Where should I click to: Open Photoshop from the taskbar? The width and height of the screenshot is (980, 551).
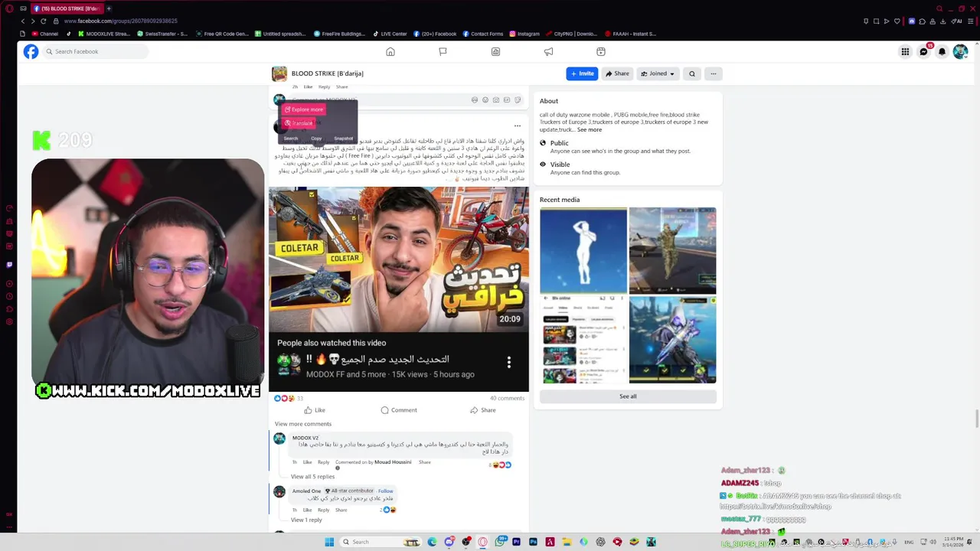click(533, 542)
